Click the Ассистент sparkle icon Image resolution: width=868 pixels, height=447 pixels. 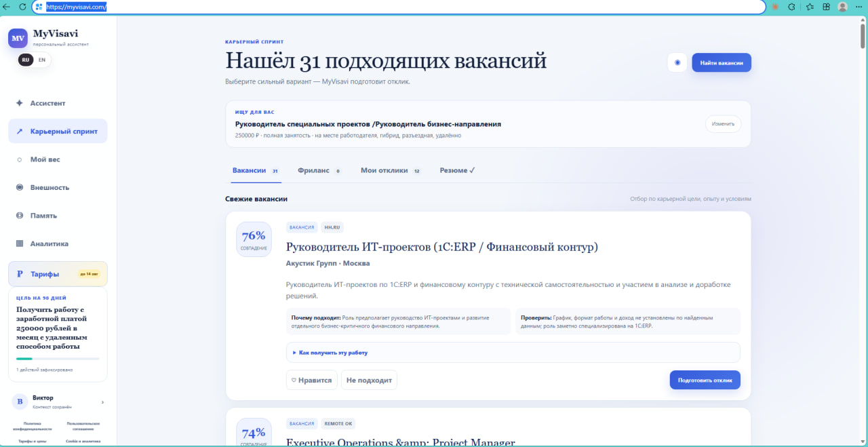point(20,103)
